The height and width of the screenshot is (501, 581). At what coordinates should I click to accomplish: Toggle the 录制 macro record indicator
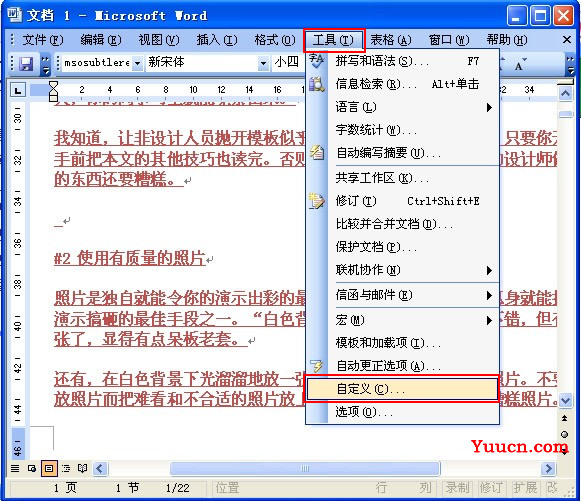coord(457,488)
